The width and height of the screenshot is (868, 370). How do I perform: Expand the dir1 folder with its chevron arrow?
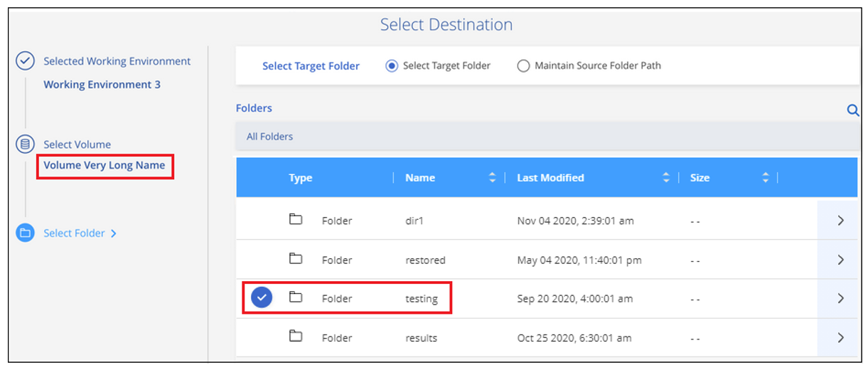coord(841,221)
